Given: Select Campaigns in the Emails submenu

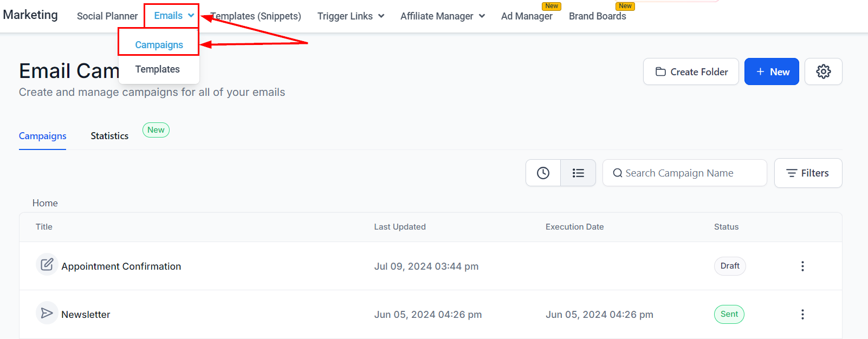Looking at the screenshot, I should pos(159,45).
